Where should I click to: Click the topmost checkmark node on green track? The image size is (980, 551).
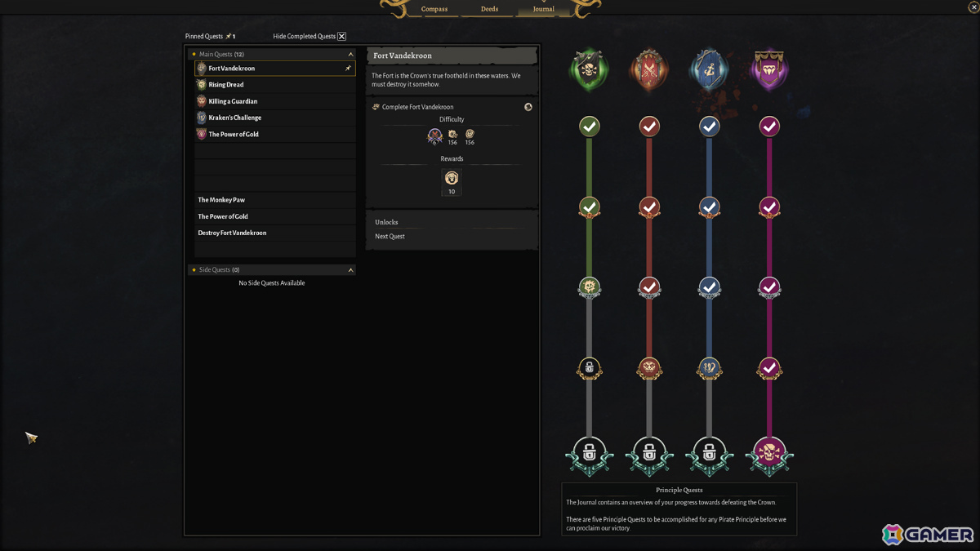tap(589, 127)
